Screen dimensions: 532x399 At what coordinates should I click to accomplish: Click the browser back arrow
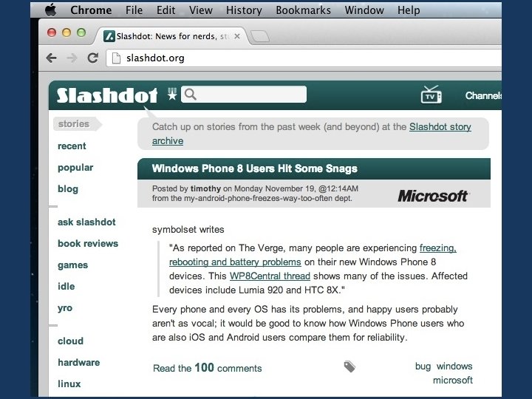tap(52, 58)
